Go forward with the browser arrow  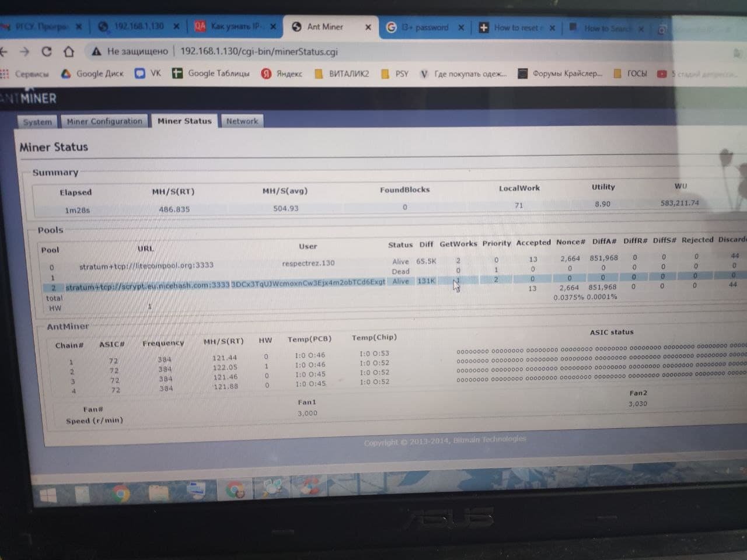point(25,51)
